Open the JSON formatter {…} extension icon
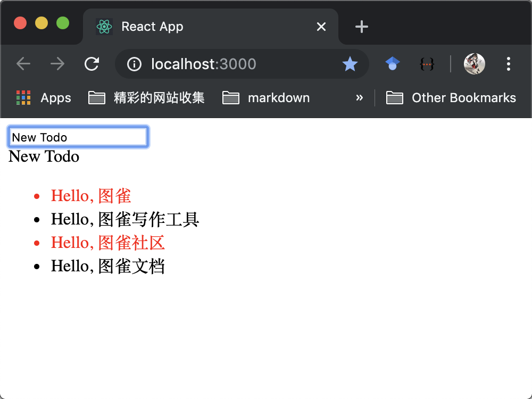532x399 pixels. point(427,63)
